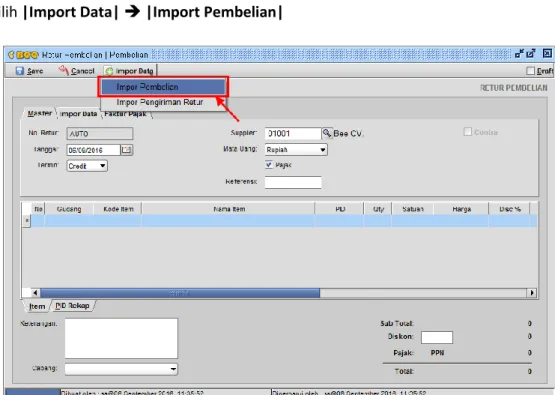
Task: Click the minimize-to-tray icon in title bar
Action: click(x=519, y=53)
